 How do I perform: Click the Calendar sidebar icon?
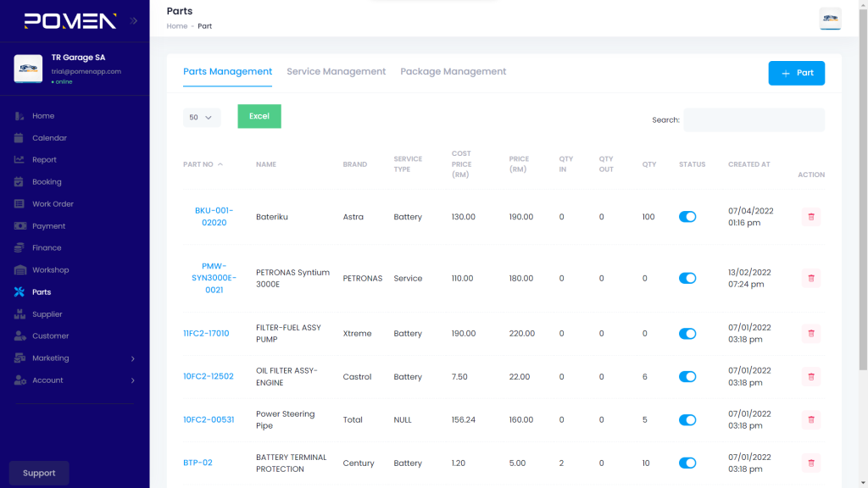19,138
